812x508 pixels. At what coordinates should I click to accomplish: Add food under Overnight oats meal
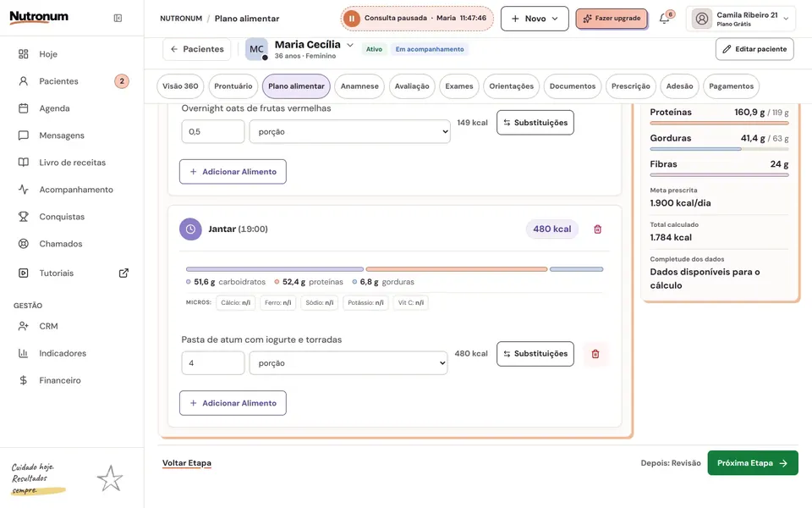point(233,172)
